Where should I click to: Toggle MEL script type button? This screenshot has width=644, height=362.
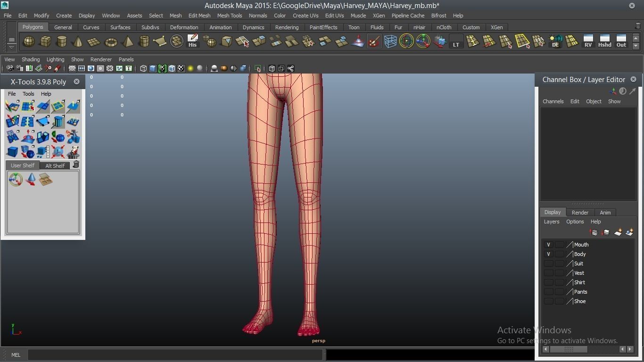click(16, 355)
